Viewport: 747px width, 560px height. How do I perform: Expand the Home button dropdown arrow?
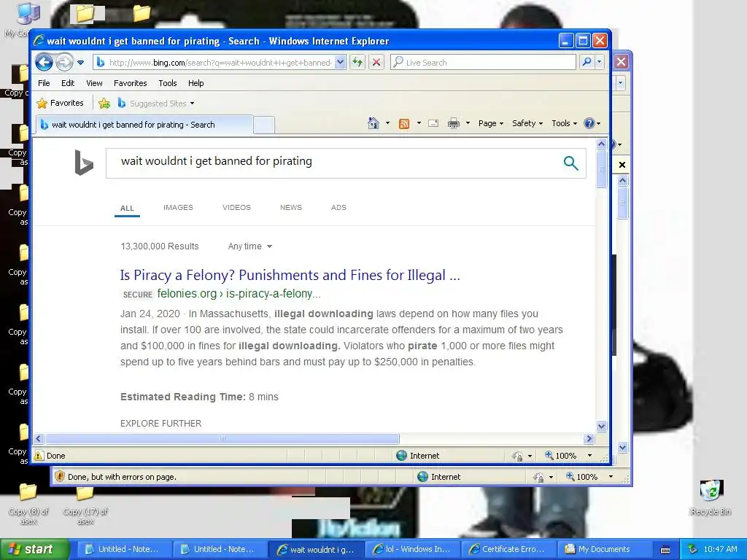click(x=387, y=123)
